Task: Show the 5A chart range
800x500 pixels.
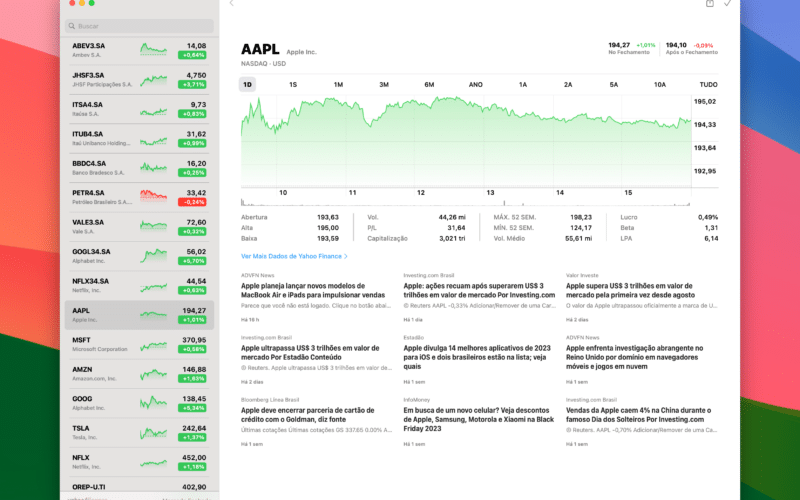Action: pyautogui.click(x=614, y=85)
